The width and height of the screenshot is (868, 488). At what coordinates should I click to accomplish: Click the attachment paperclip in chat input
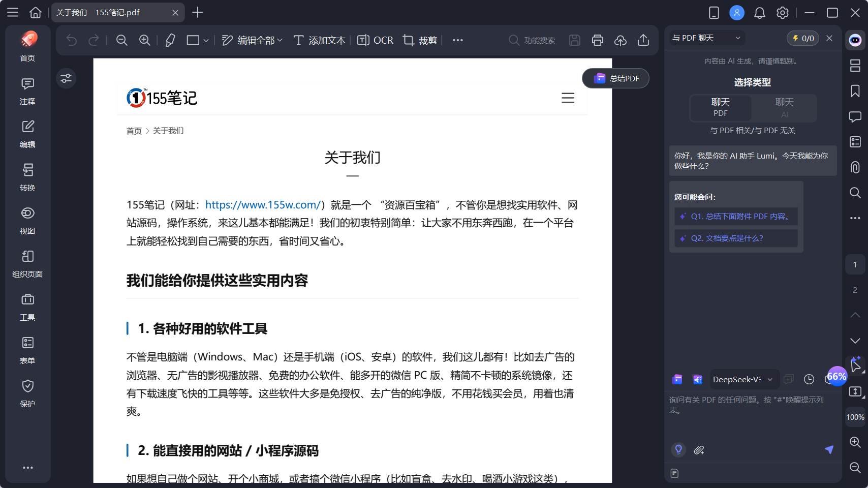(699, 450)
